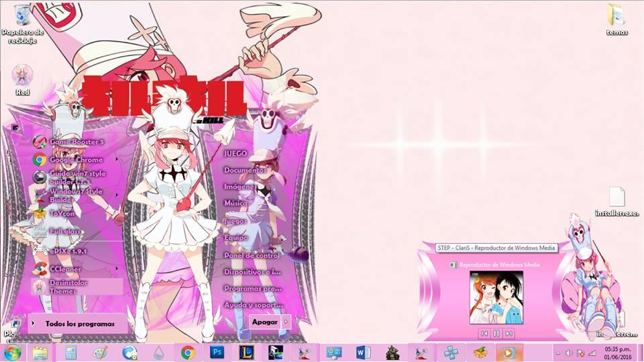Pause playback in Media Player preview
644x362 pixels.
tap(496, 333)
